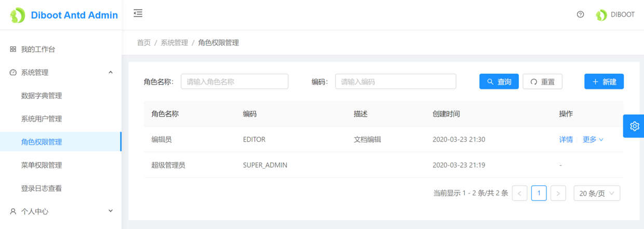Focus the 编码 input field
The width and height of the screenshot is (644, 229).
(x=396, y=82)
